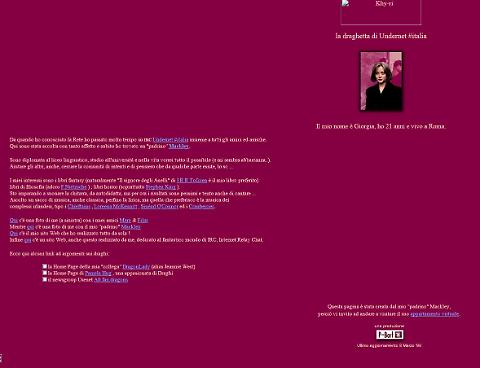This screenshot has height=368, width=480.
Task: Click the 'la draghetta di Undernet #italia' heading
Action: [x=381, y=36]
